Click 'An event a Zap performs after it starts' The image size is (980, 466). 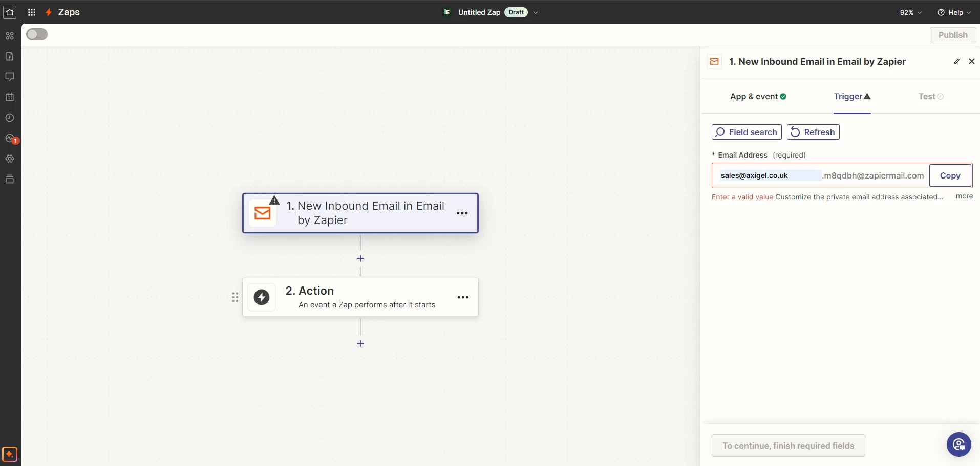pyautogui.click(x=367, y=305)
